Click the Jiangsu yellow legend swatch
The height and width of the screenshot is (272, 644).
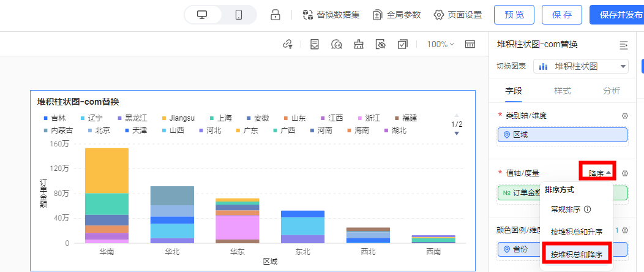(164, 118)
